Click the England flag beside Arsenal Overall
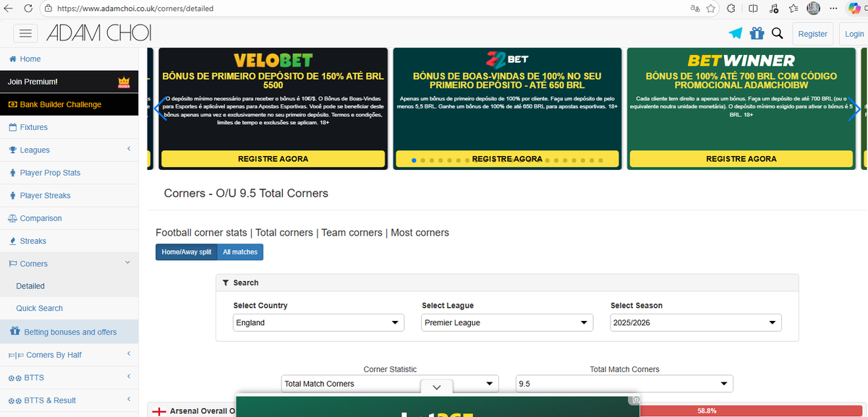 tap(159, 411)
